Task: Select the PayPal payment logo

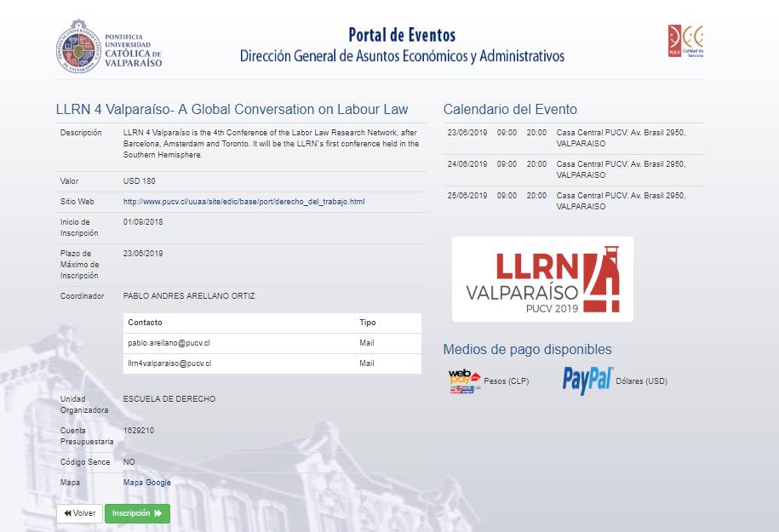Action: point(587,380)
